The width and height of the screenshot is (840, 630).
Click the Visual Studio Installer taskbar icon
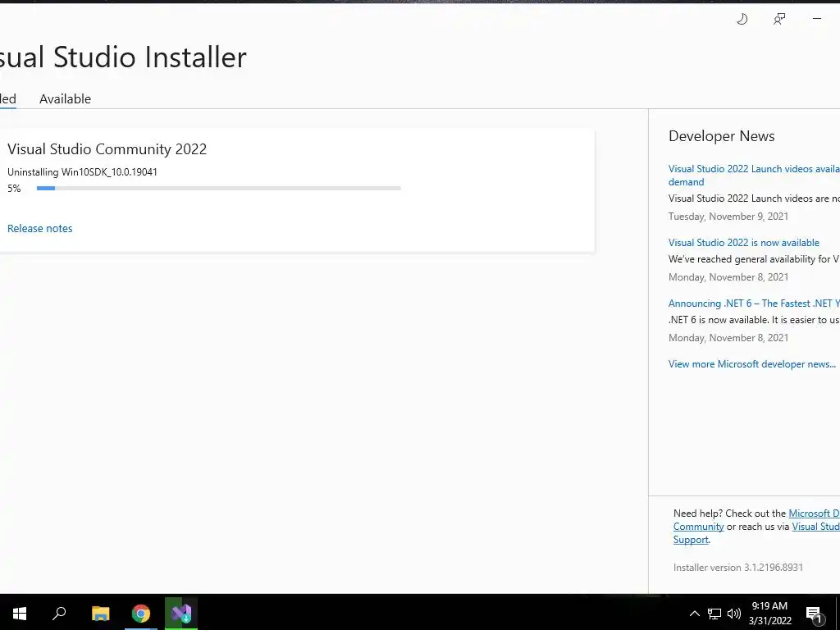pos(181,613)
